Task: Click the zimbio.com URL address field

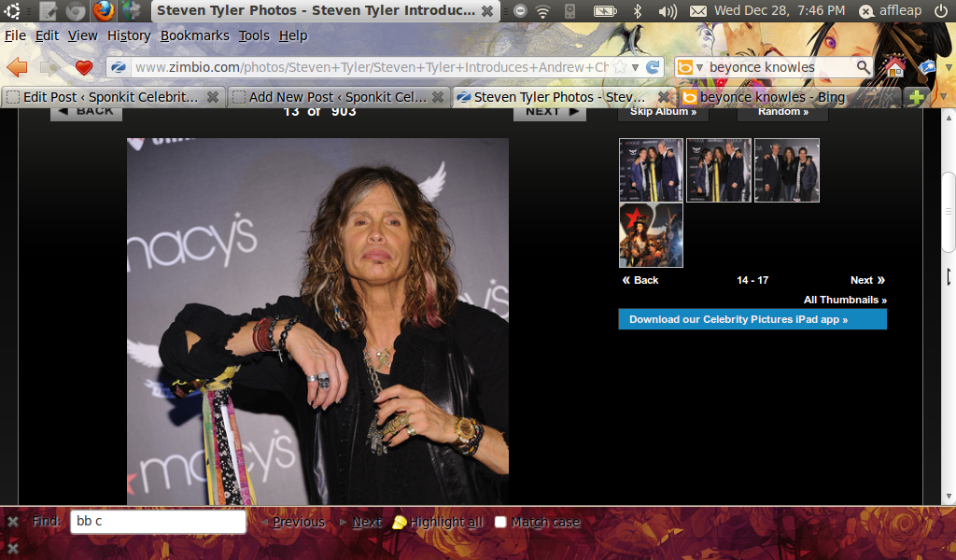Action: (x=371, y=67)
